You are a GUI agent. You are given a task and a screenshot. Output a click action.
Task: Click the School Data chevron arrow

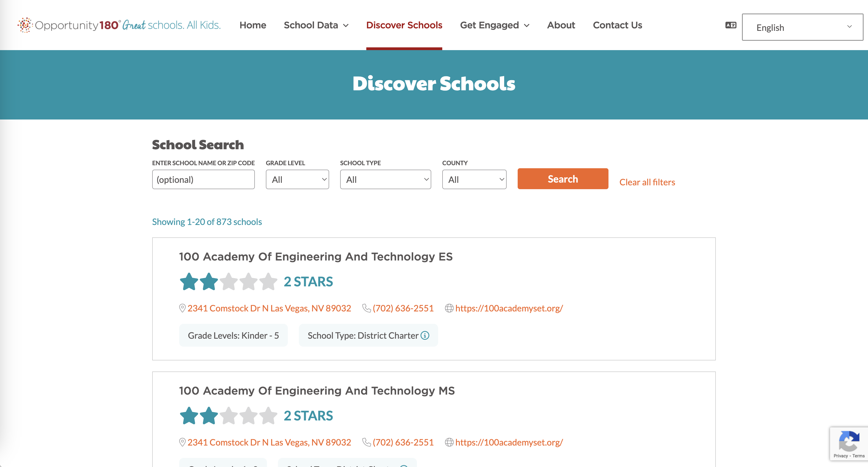pyautogui.click(x=346, y=26)
